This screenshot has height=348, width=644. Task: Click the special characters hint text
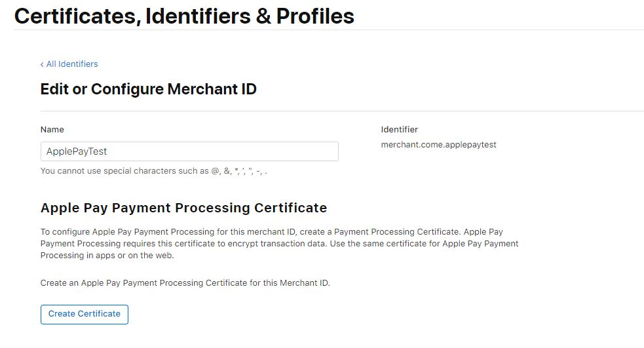153,171
